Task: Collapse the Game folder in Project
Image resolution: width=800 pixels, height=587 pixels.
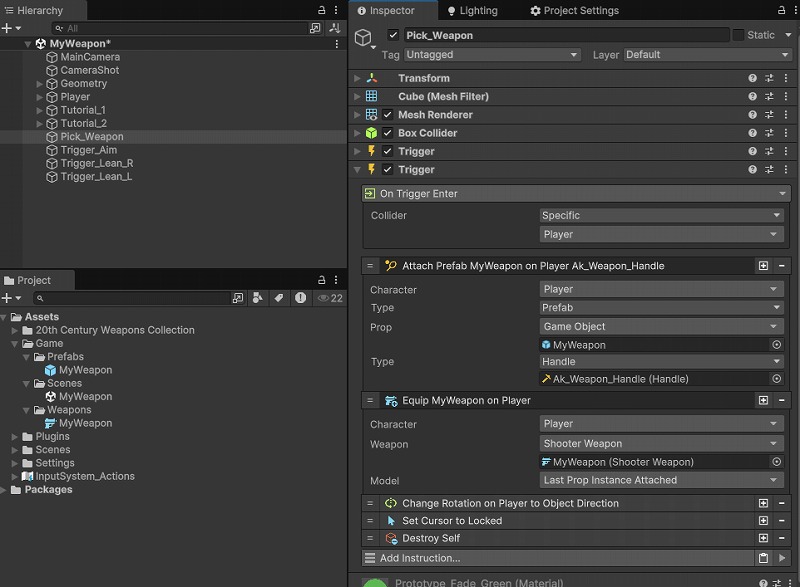Action: coord(15,344)
